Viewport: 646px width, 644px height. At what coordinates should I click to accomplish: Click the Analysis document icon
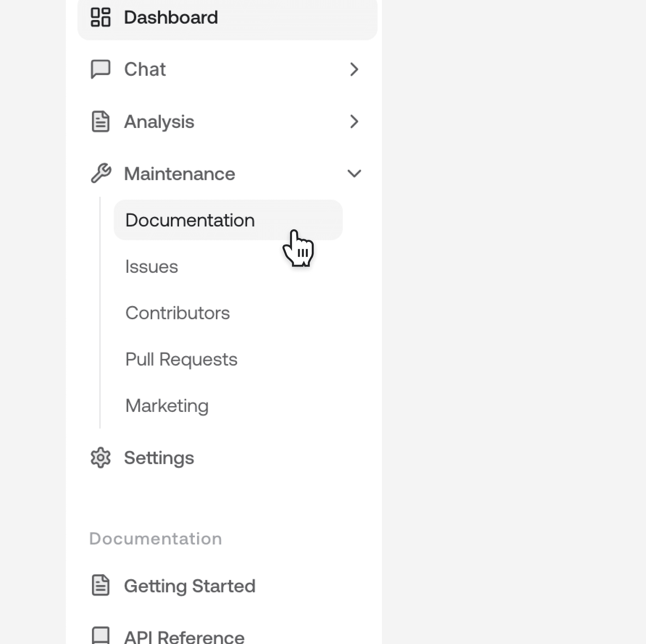100,122
